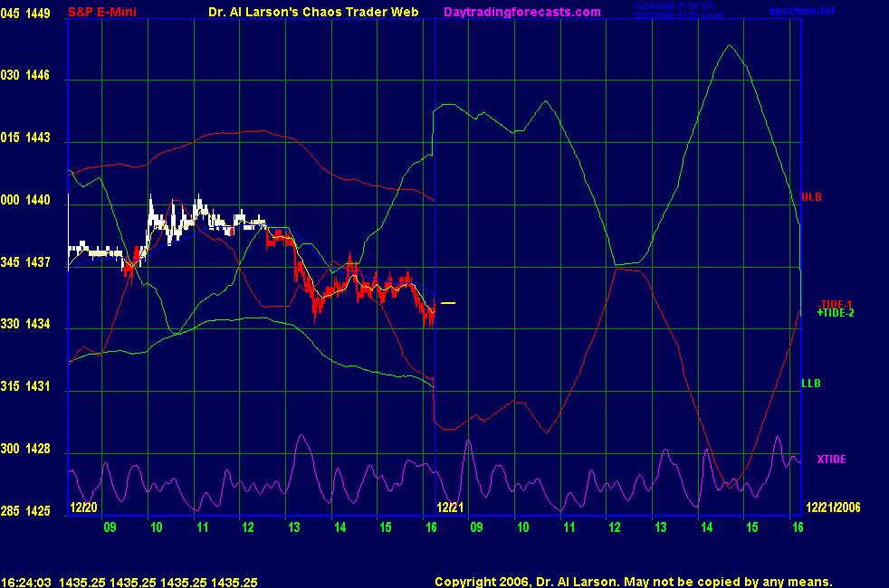Select the green LLB legend label
The height and width of the screenshot is (588, 889).
(x=811, y=384)
